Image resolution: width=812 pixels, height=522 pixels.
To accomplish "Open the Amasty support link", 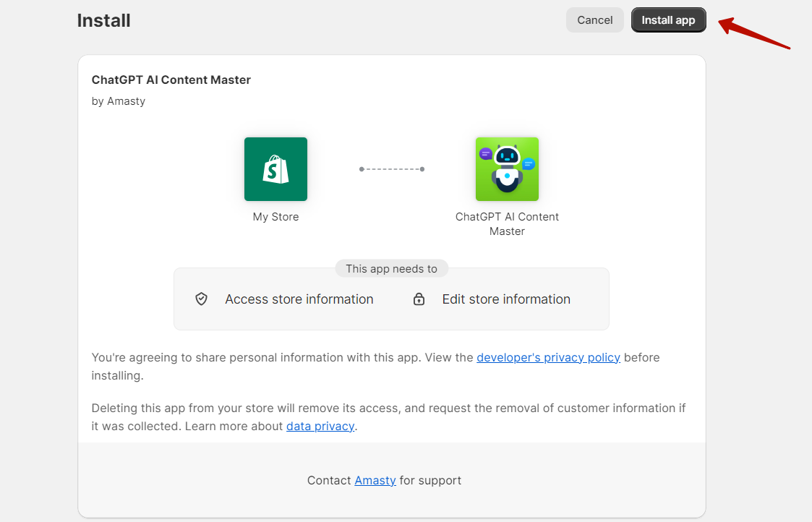I will tap(375, 481).
